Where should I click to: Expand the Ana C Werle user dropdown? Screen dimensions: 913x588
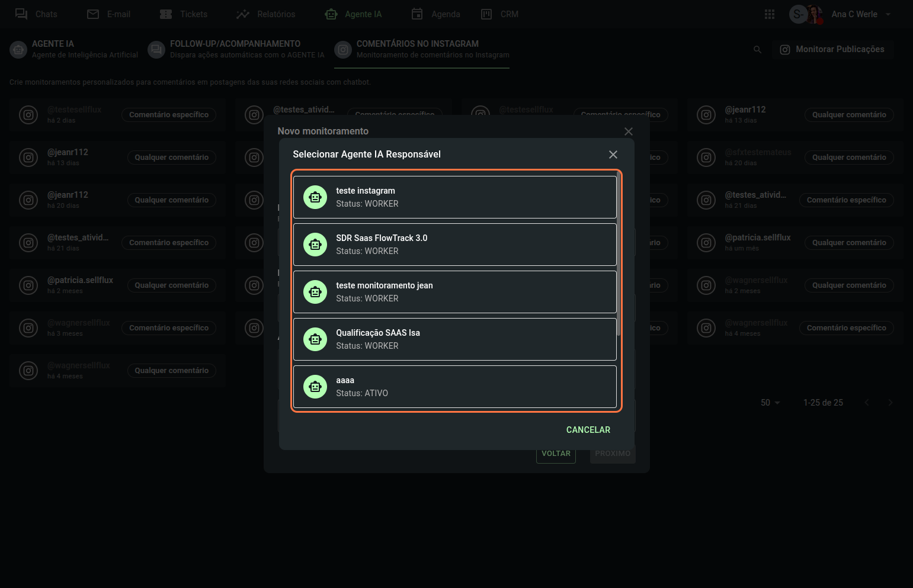[x=888, y=14]
